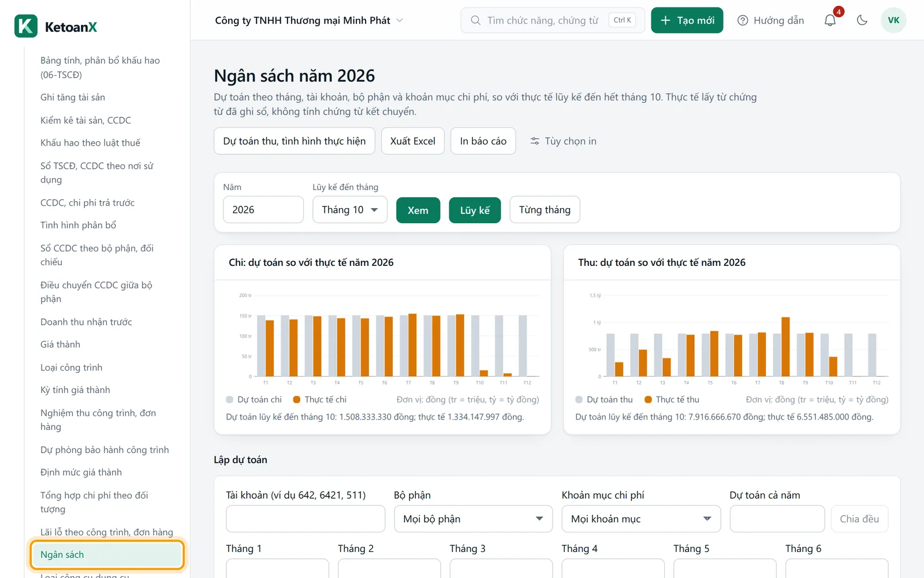The height and width of the screenshot is (578, 924).
Task: Open Giá thành sidebar item
Action: [x=60, y=344]
